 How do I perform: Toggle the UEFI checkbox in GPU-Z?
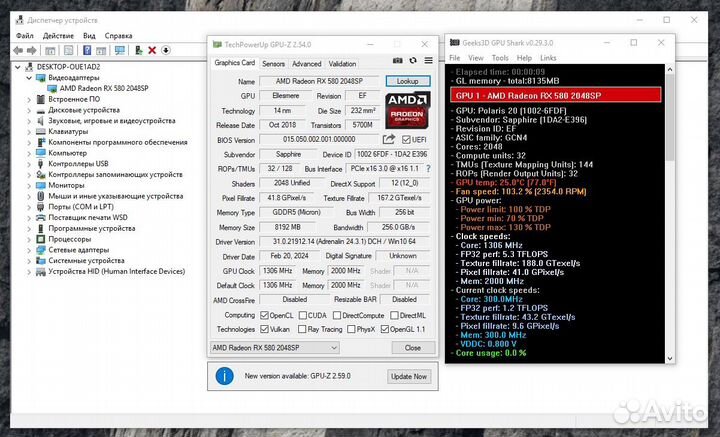406,140
